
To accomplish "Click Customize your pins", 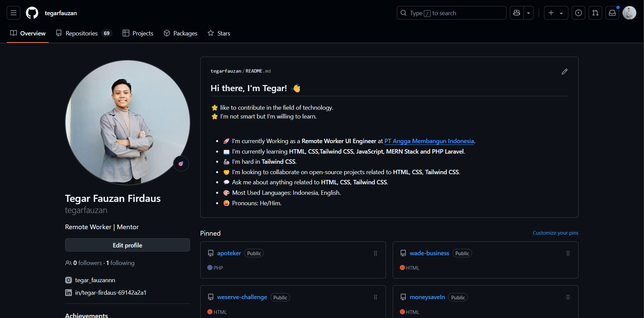I will pyautogui.click(x=556, y=233).
